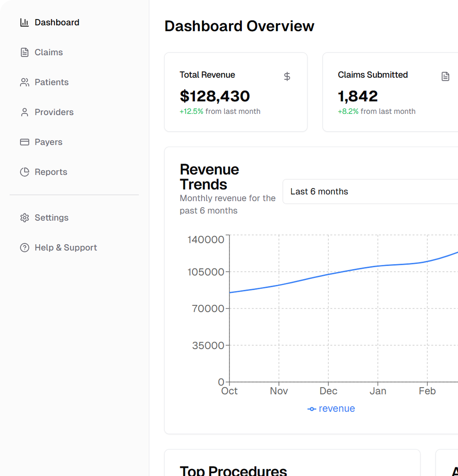Open the Total Revenue card
This screenshot has width=458, height=476.
[x=236, y=92]
